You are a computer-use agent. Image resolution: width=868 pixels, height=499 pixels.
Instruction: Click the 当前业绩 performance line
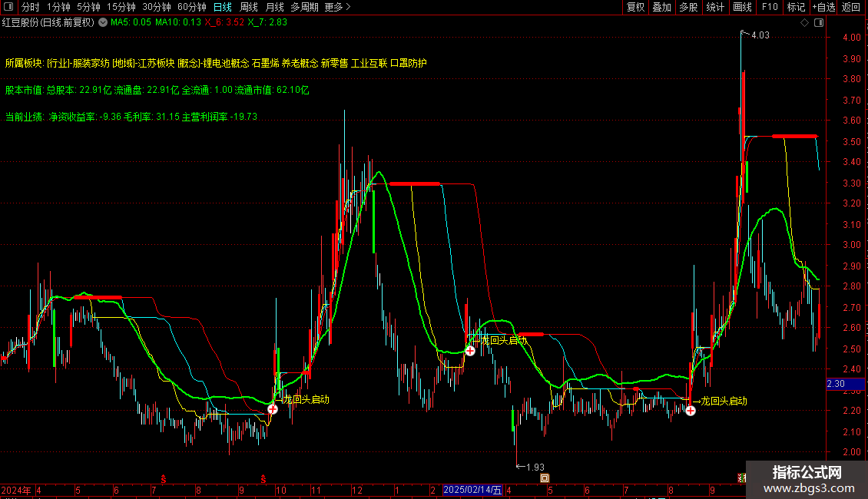131,117
